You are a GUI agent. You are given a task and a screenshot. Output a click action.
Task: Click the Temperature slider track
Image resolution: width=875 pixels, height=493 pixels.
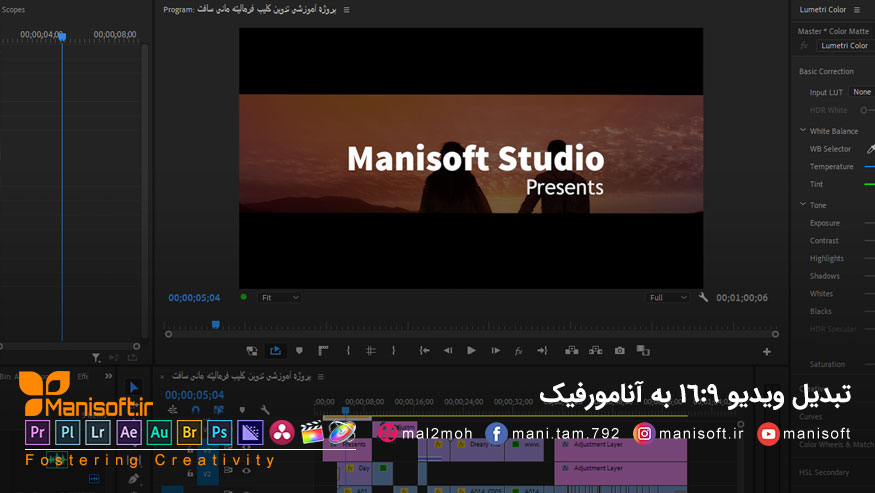tap(869, 166)
